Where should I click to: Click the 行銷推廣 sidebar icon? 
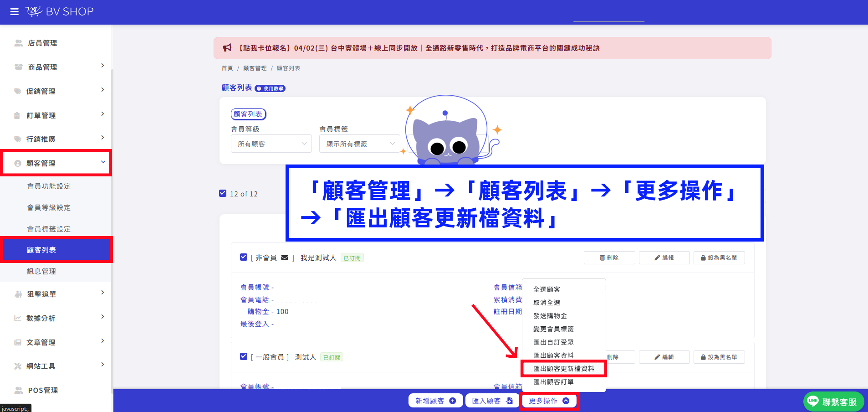coord(18,139)
